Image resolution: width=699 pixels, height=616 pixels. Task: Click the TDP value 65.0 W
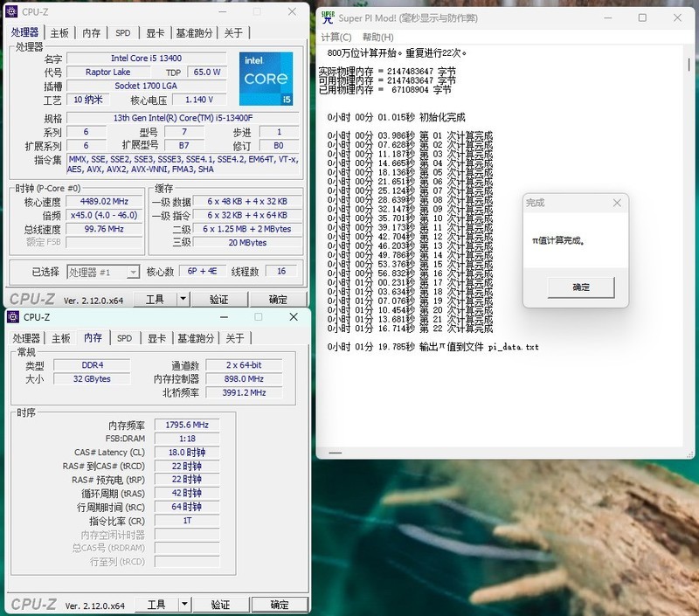[x=207, y=73]
